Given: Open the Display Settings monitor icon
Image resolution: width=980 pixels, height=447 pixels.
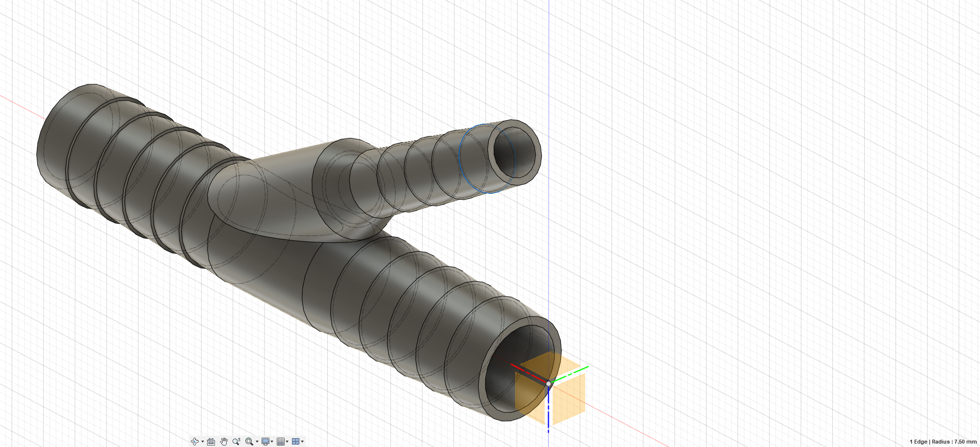Looking at the screenshot, I should (265, 442).
